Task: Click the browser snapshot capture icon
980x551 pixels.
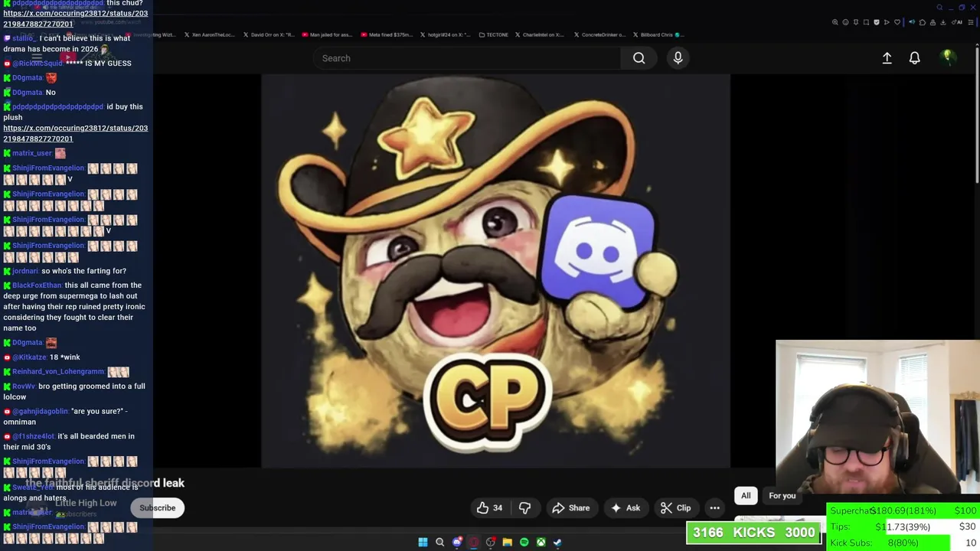Action: coord(866,22)
